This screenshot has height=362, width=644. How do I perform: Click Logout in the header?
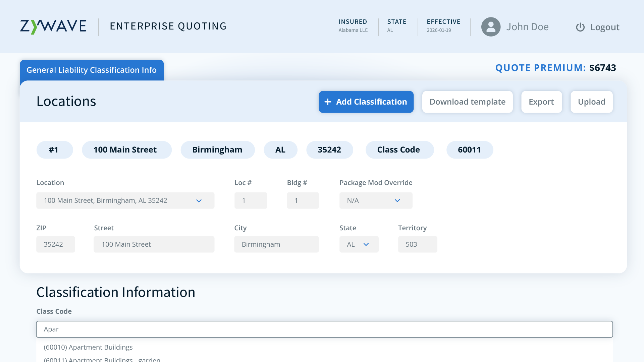pos(605,27)
